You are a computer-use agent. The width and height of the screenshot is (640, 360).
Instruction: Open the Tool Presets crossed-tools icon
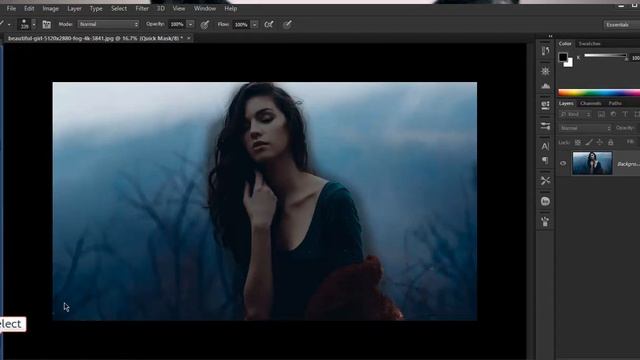(545, 180)
